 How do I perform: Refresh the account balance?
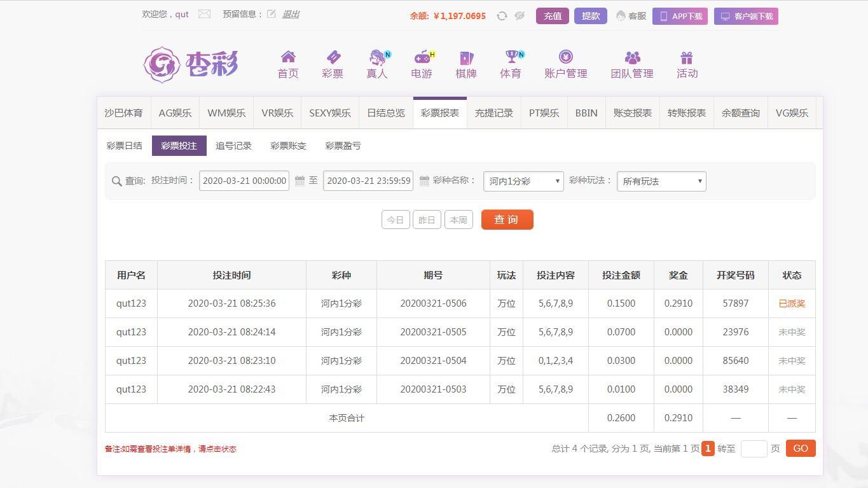click(x=502, y=16)
